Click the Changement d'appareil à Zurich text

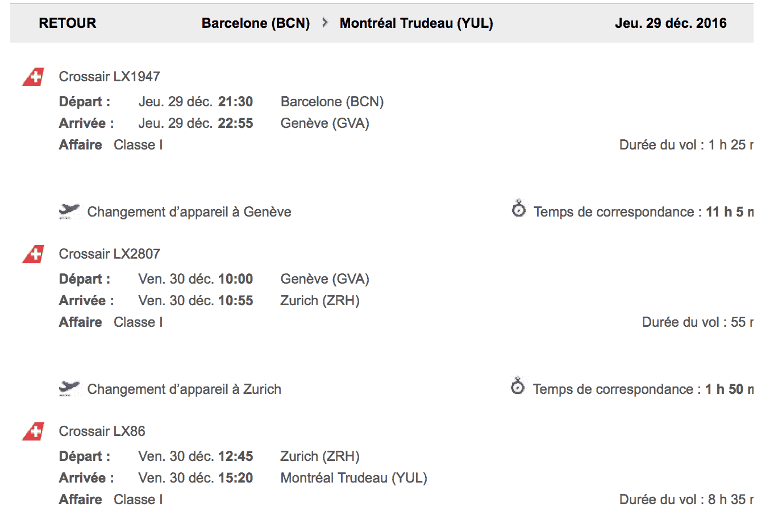pyautogui.click(x=184, y=389)
